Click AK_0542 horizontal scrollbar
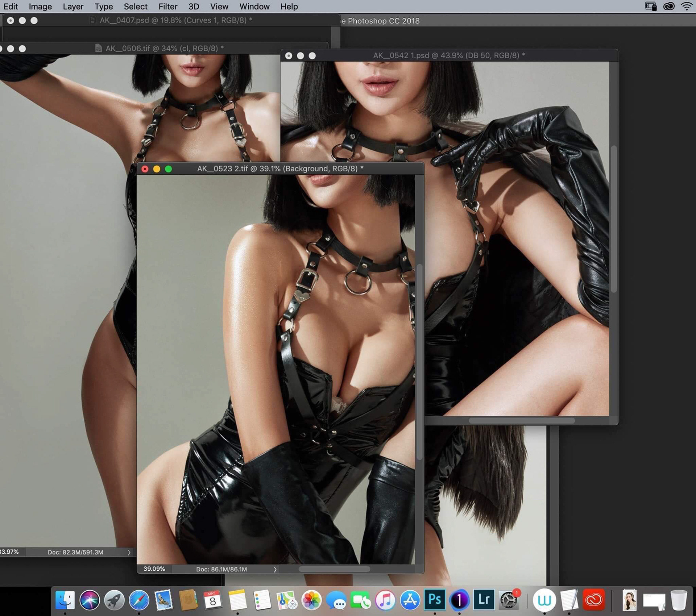Screen dimensions: 696x616 [x=522, y=421]
